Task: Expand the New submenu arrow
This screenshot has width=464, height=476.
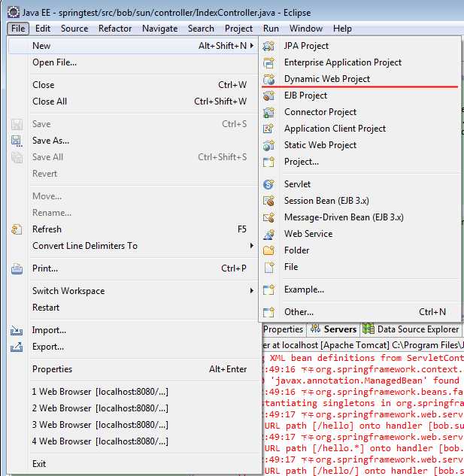Action: (252, 46)
